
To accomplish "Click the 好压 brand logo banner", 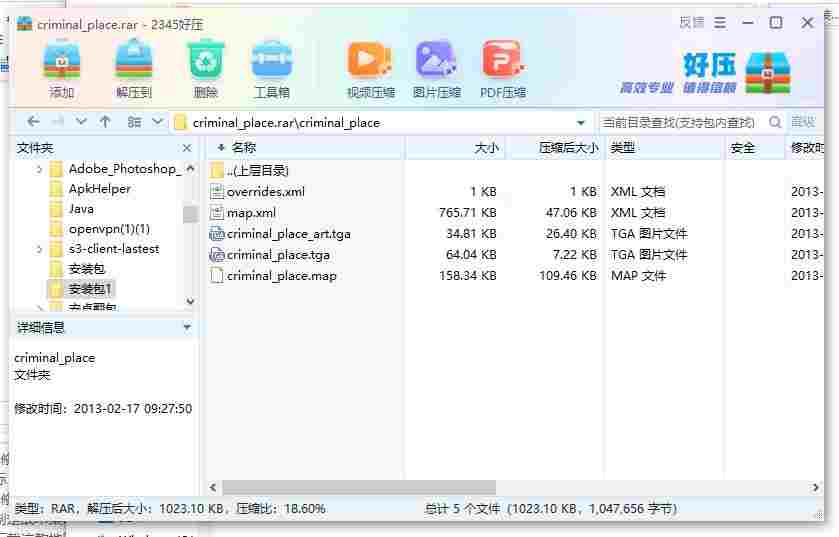I will (705, 73).
